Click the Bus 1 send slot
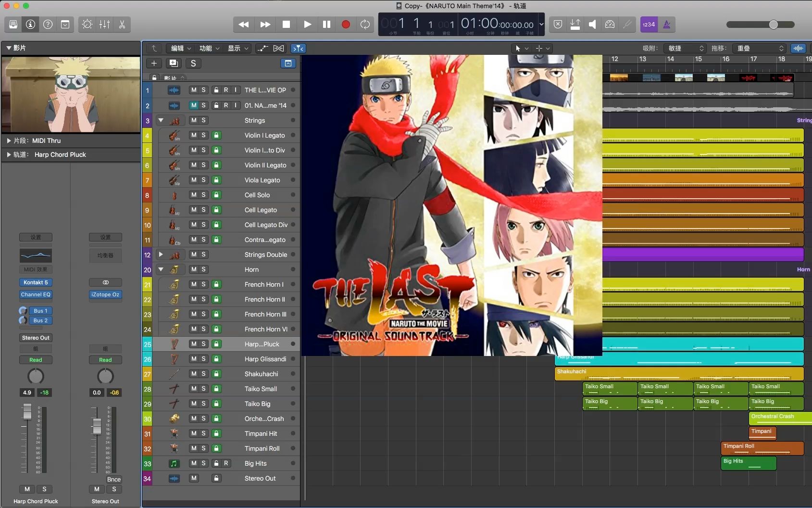Viewport: 812px width, 508px height. click(40, 311)
